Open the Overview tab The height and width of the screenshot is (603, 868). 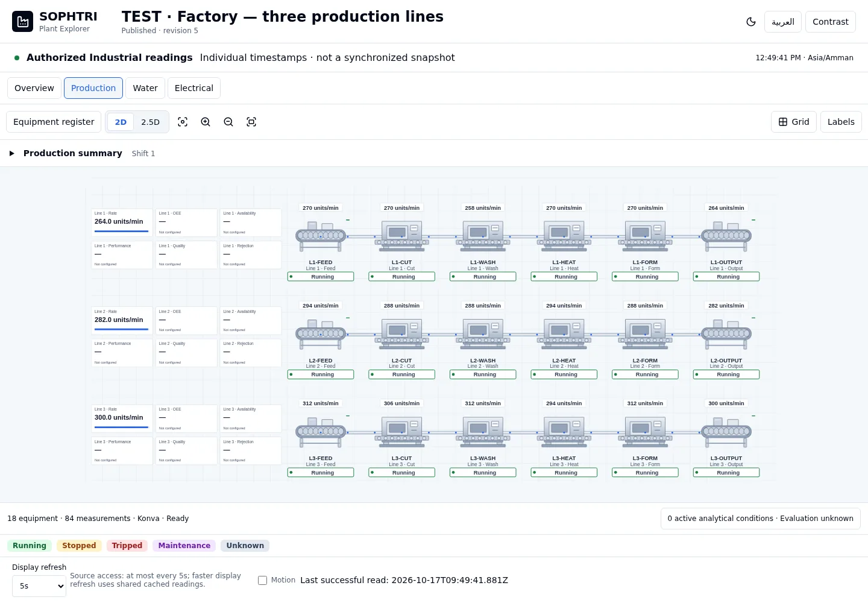pyautogui.click(x=34, y=88)
